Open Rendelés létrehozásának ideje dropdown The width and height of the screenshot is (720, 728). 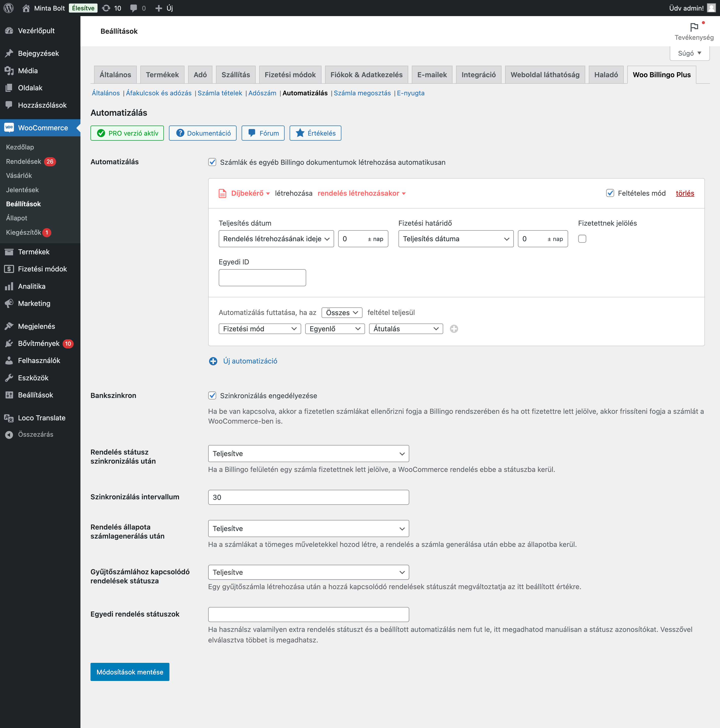[276, 238]
